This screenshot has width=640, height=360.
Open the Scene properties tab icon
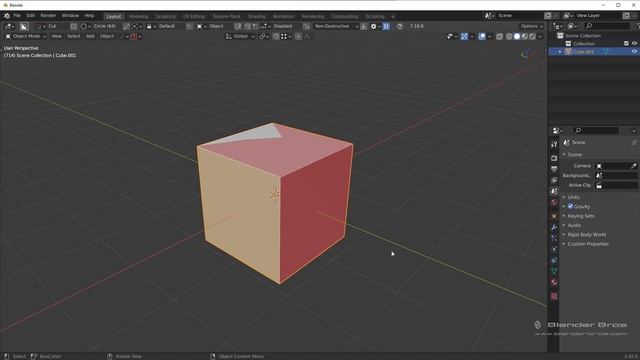click(x=554, y=191)
